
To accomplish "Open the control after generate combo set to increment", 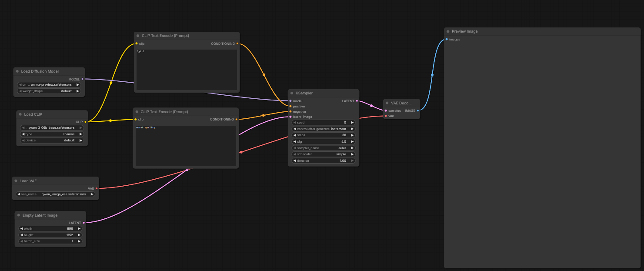I will tap(324, 129).
